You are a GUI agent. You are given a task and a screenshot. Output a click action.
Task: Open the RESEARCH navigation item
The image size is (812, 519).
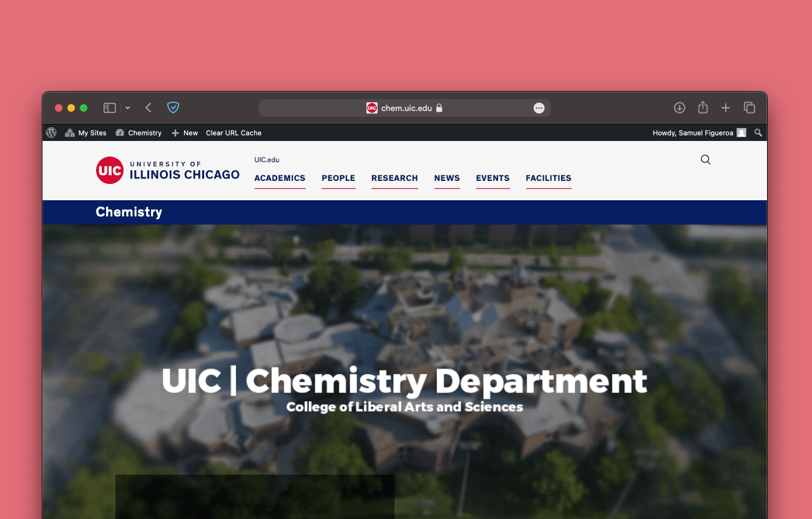(x=394, y=178)
